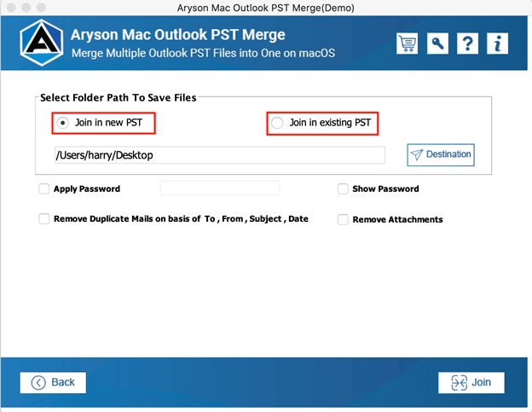The image size is (532, 412).
Task: Click the /Users/harry/Desktop path field
Action: point(220,155)
